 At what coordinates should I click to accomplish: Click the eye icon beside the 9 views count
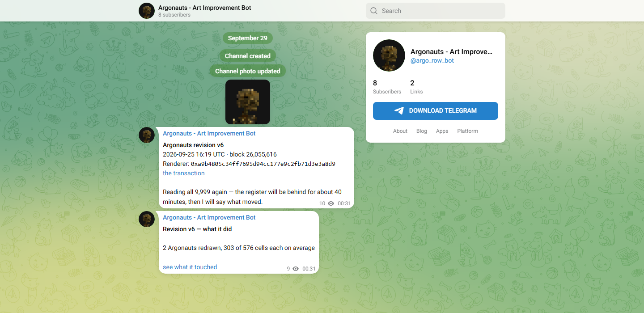tap(296, 269)
